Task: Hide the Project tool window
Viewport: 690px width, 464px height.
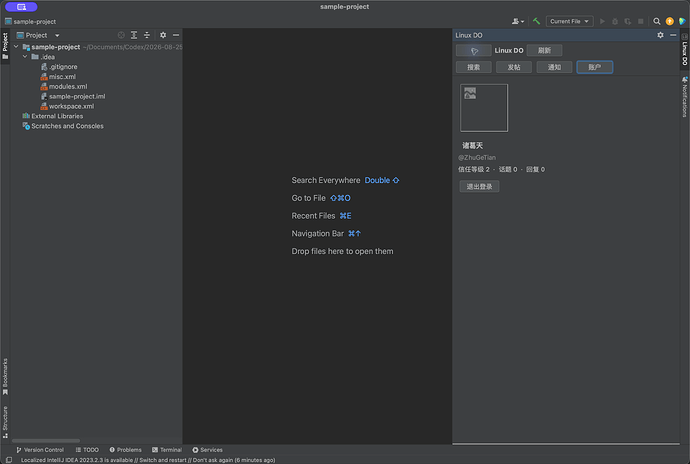Action: [x=176, y=35]
